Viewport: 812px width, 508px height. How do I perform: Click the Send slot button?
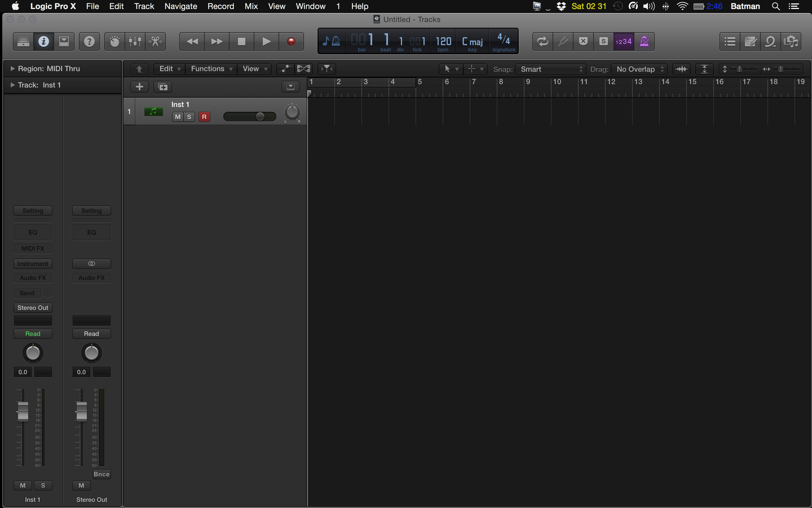[x=27, y=293]
